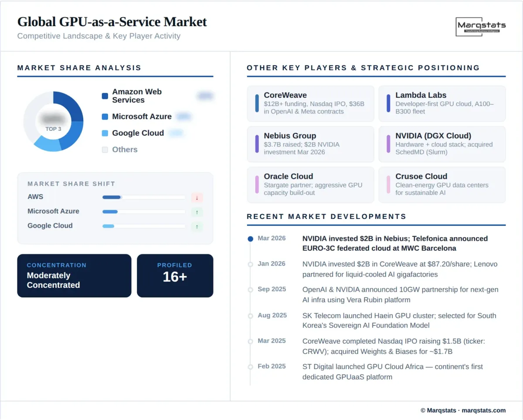This screenshot has width=523, height=420.
Task: Select the Sep 2025 timeline dot
Action: pos(250,290)
